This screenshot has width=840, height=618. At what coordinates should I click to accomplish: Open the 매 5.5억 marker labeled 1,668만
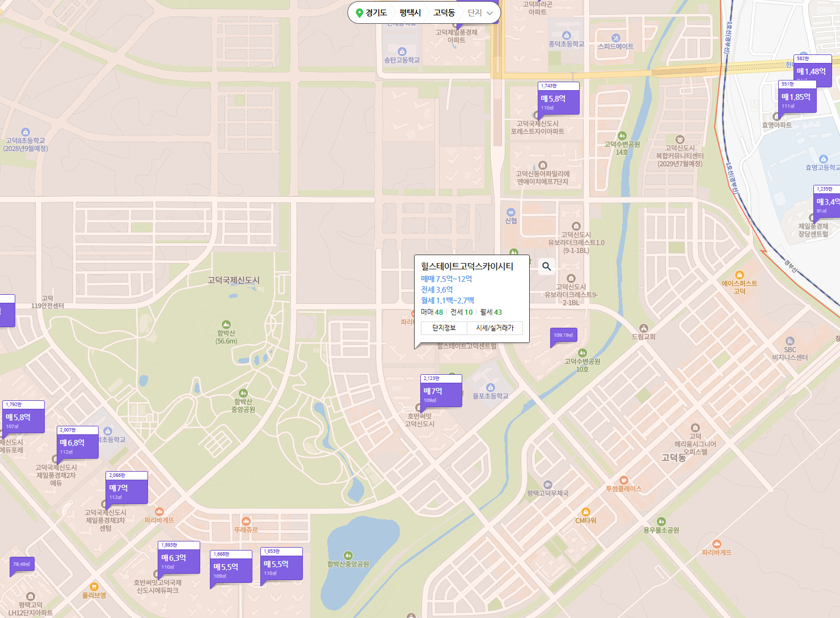[231, 566]
